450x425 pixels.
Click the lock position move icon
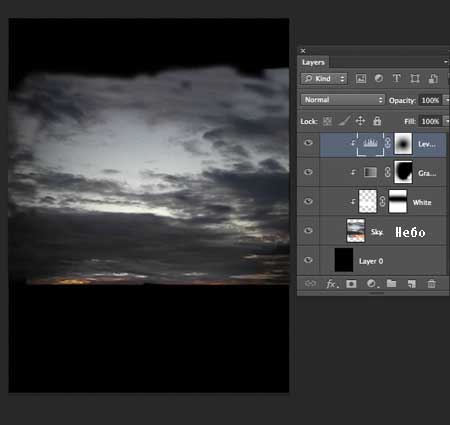tap(360, 121)
